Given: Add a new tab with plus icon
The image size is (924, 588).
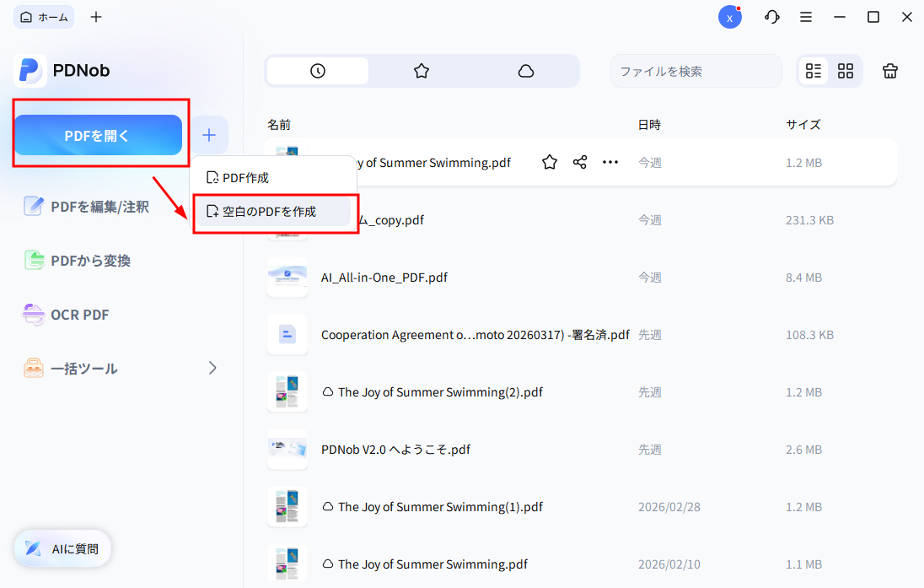Looking at the screenshot, I should coord(96,17).
